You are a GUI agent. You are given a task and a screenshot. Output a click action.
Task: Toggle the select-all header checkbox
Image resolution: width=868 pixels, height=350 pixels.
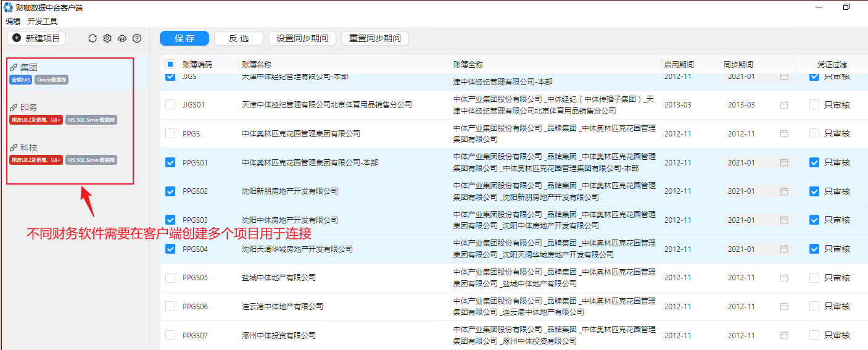coord(170,64)
